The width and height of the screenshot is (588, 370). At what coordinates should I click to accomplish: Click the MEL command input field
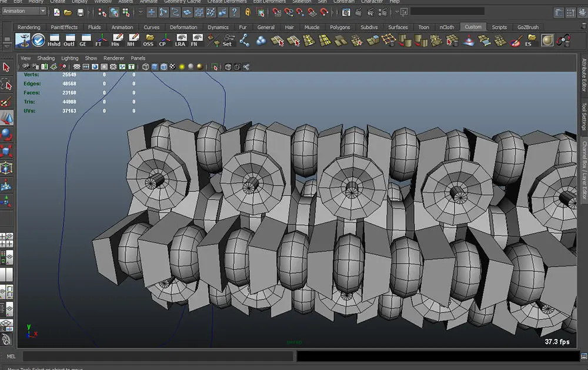[x=159, y=356]
